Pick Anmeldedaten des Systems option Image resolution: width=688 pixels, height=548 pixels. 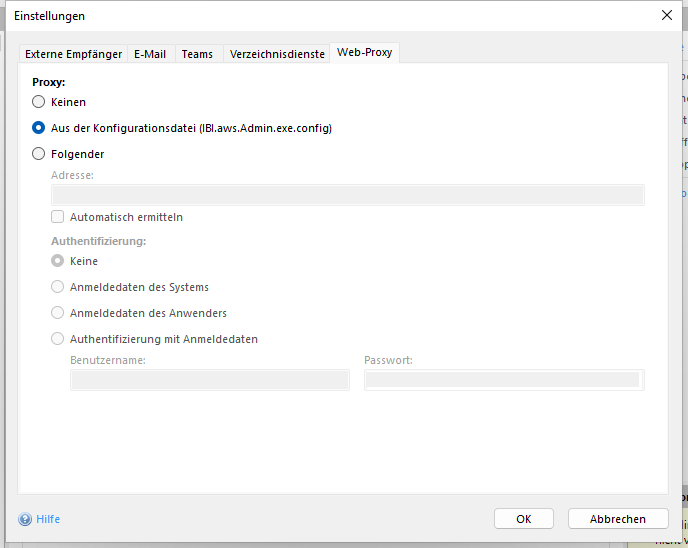[x=58, y=287]
